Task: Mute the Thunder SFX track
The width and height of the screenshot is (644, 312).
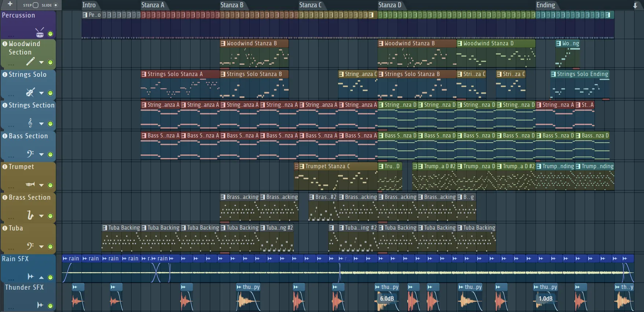Action: [50, 305]
